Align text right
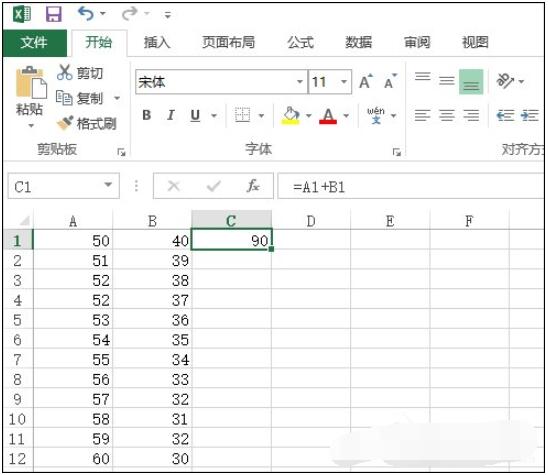Screen dimensions: 548x475 pos(471,115)
